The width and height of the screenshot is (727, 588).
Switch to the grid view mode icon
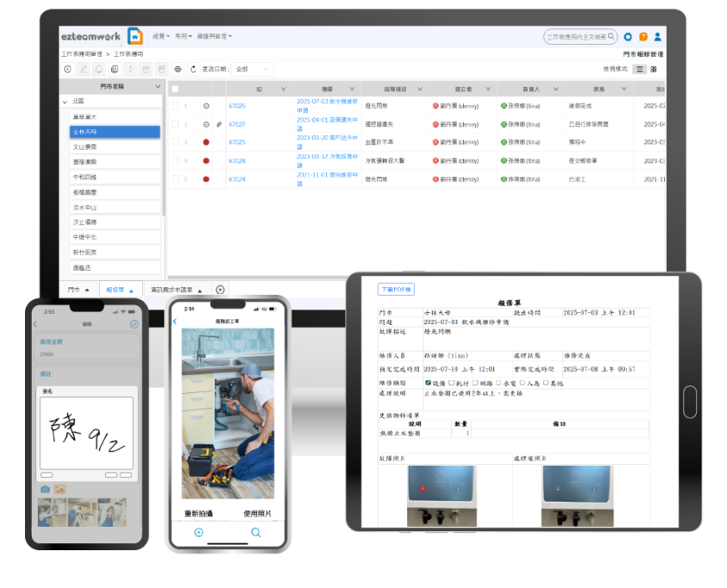[654, 69]
